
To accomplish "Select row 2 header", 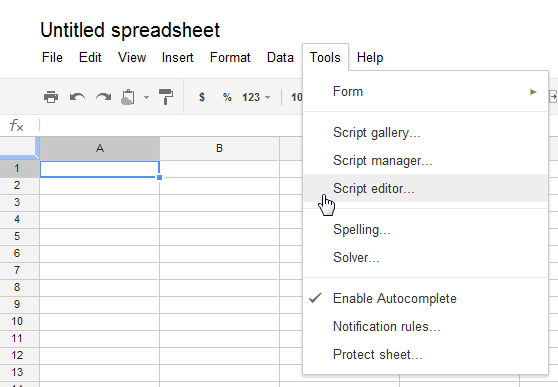I will [19, 185].
